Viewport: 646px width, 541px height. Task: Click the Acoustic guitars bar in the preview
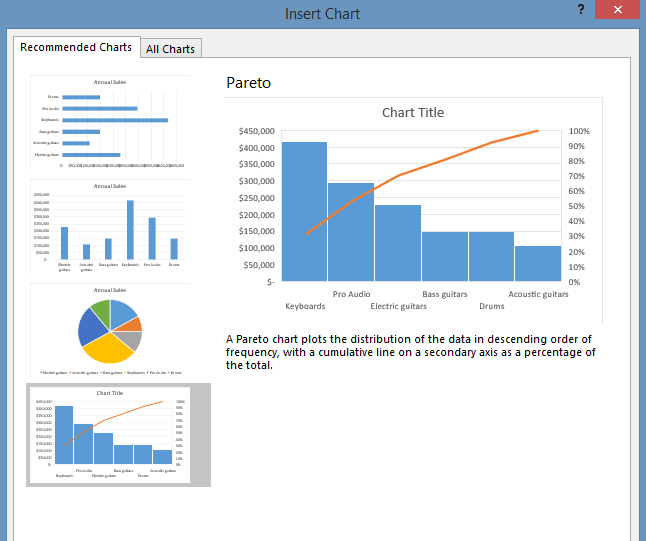tap(538, 263)
